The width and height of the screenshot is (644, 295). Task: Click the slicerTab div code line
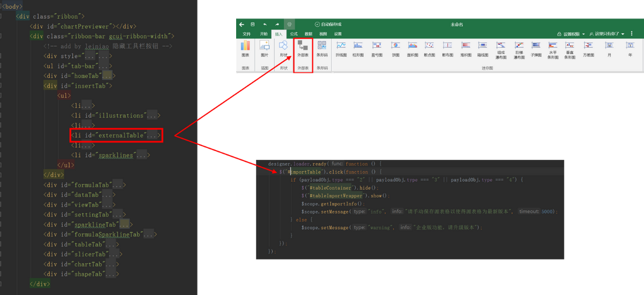[x=83, y=254]
